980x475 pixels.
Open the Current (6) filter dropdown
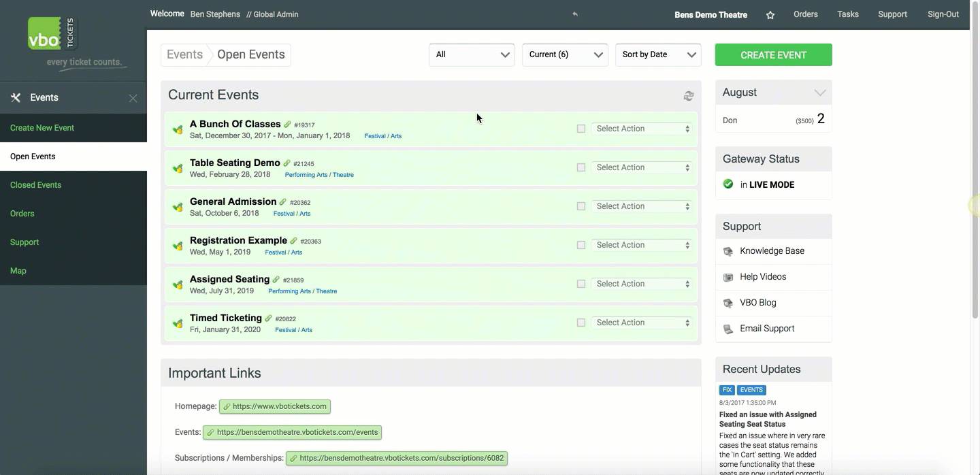pos(565,55)
